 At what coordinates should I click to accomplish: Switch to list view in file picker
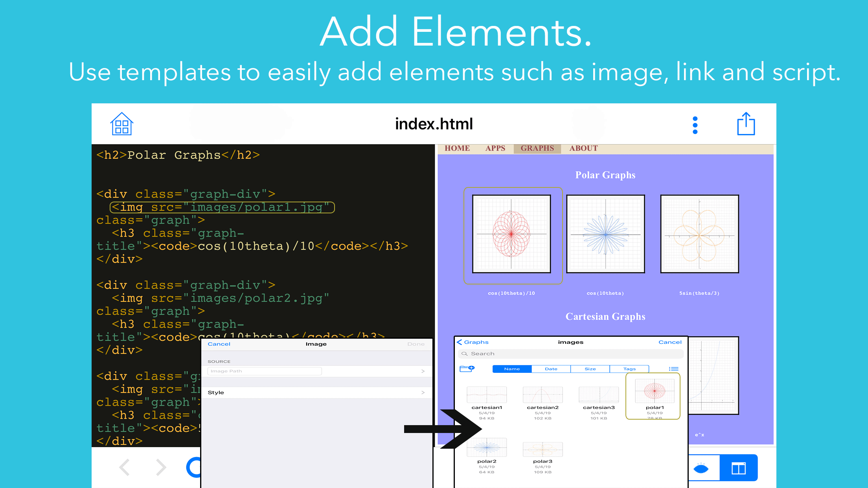(673, 369)
